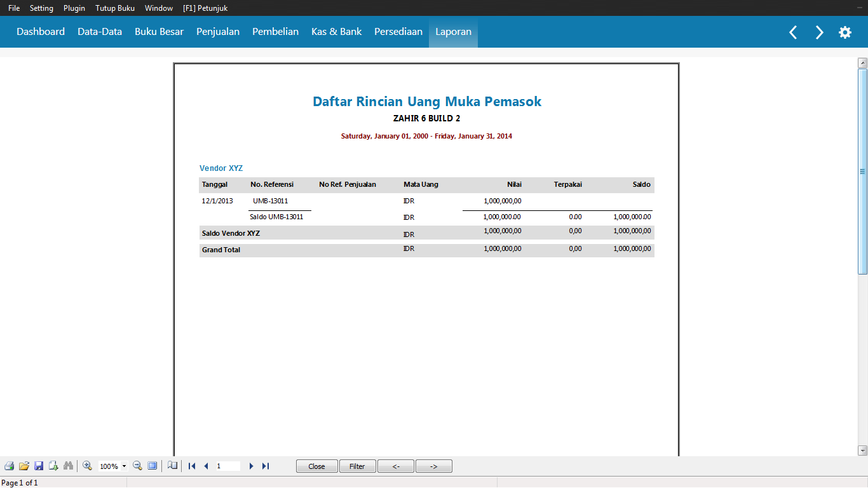Open a report file with folder icon
Image resolution: width=868 pixels, height=488 pixels.
pyautogui.click(x=24, y=466)
